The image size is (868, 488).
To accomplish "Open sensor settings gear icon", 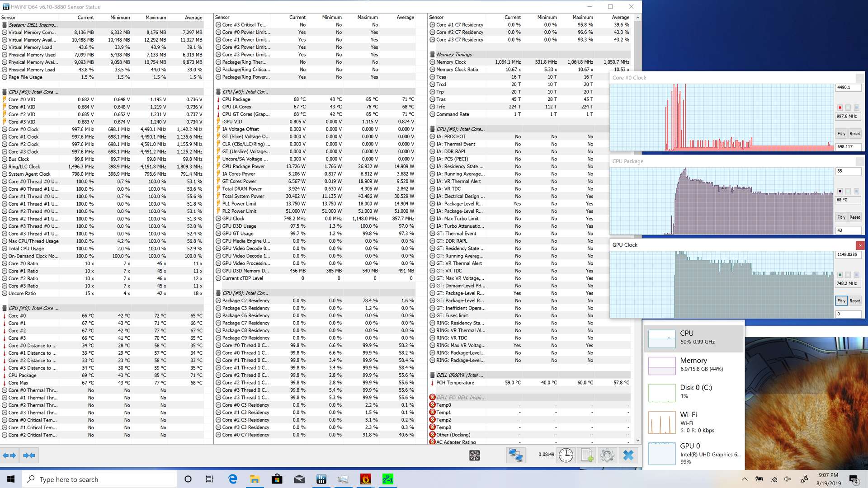I will click(x=607, y=455).
